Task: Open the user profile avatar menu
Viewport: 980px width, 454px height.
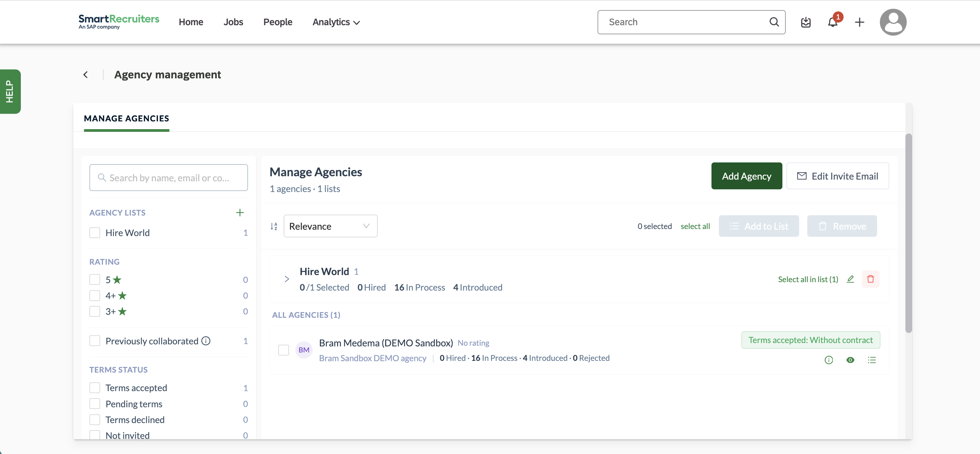Action: click(x=893, y=22)
